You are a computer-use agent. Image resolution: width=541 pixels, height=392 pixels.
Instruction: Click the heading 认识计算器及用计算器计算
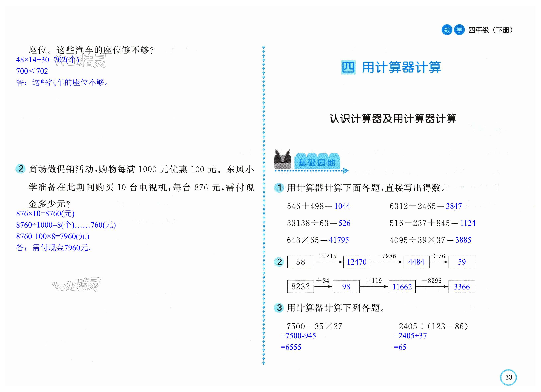pyautogui.click(x=393, y=118)
